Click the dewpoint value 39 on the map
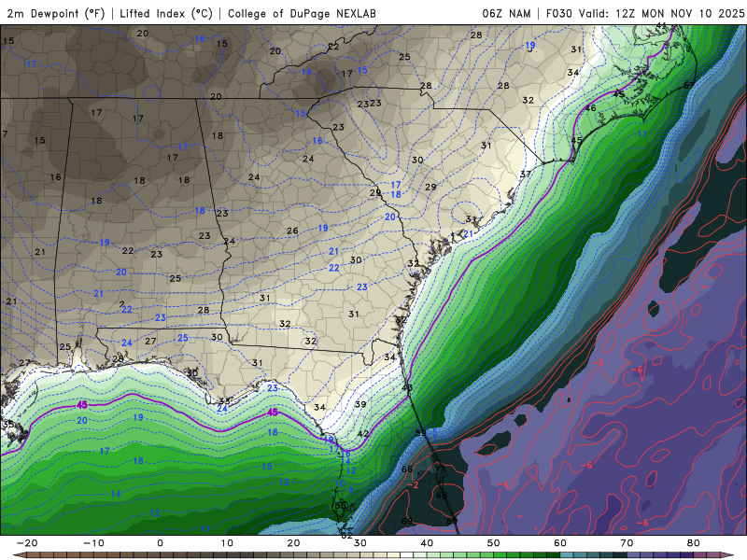 (360, 404)
